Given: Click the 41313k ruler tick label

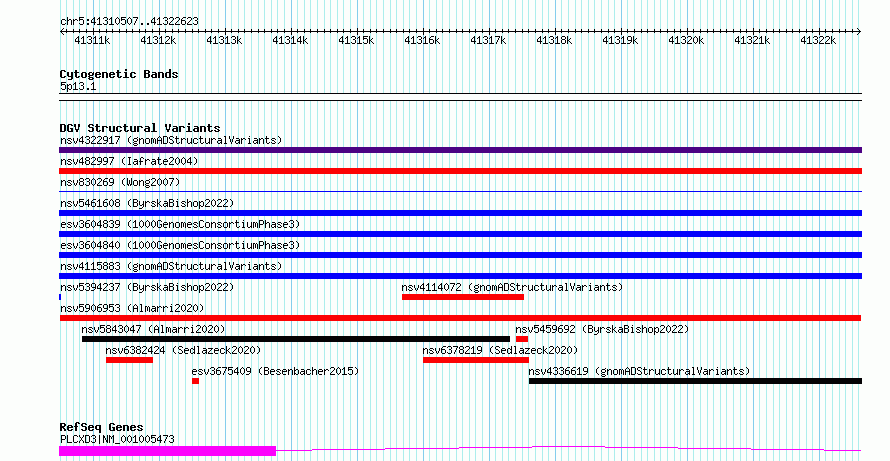Looking at the screenshot, I should (224, 41).
